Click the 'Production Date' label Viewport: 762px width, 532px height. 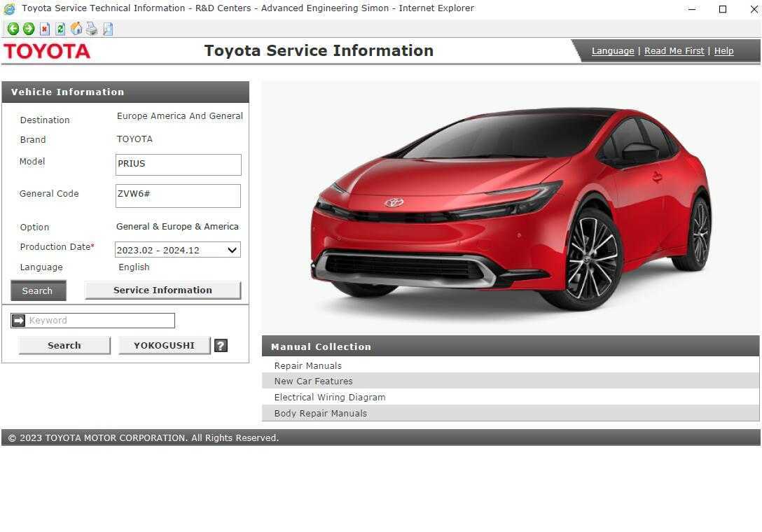pyautogui.click(x=55, y=247)
